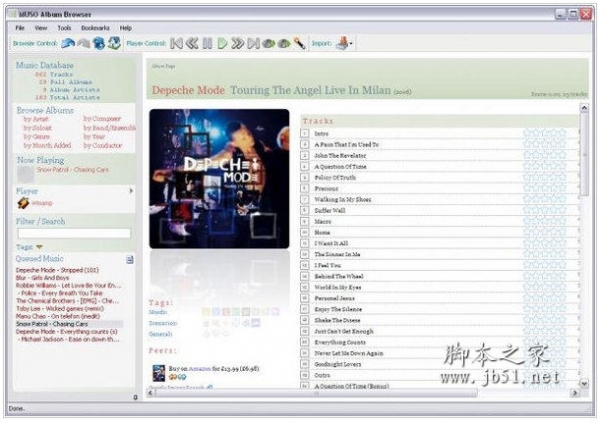Expand the Player section arrow
This screenshot has height=423, width=600.
[x=131, y=191]
